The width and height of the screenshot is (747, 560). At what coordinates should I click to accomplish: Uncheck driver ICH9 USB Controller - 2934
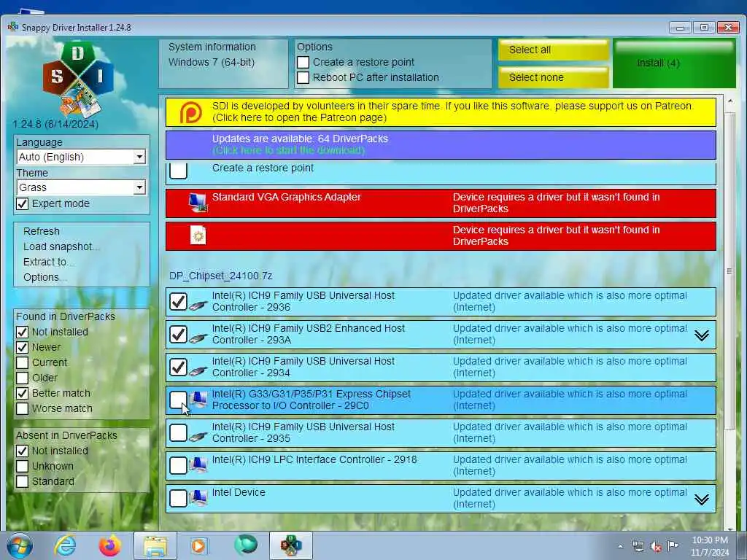178,367
